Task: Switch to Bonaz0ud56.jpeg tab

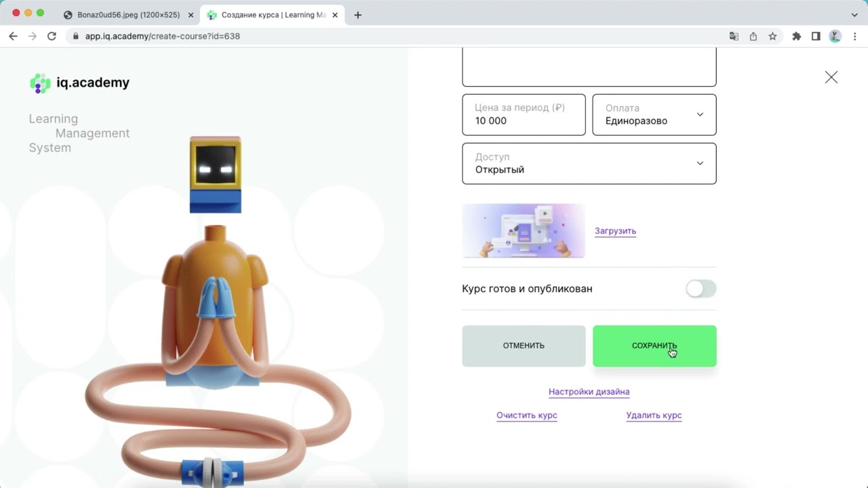Action: coord(128,15)
